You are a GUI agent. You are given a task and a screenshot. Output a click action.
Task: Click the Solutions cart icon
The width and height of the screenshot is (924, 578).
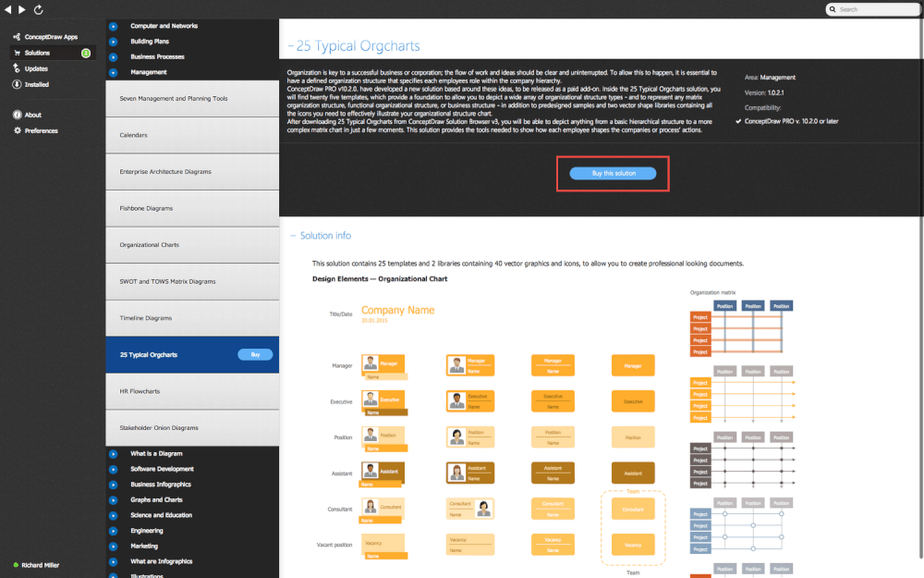[17, 53]
